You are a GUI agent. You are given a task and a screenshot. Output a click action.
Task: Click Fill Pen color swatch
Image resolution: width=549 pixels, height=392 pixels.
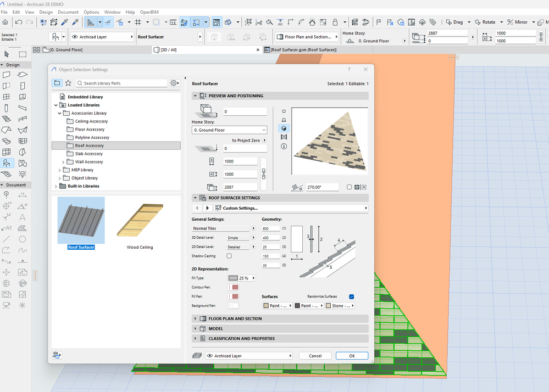coord(233,296)
